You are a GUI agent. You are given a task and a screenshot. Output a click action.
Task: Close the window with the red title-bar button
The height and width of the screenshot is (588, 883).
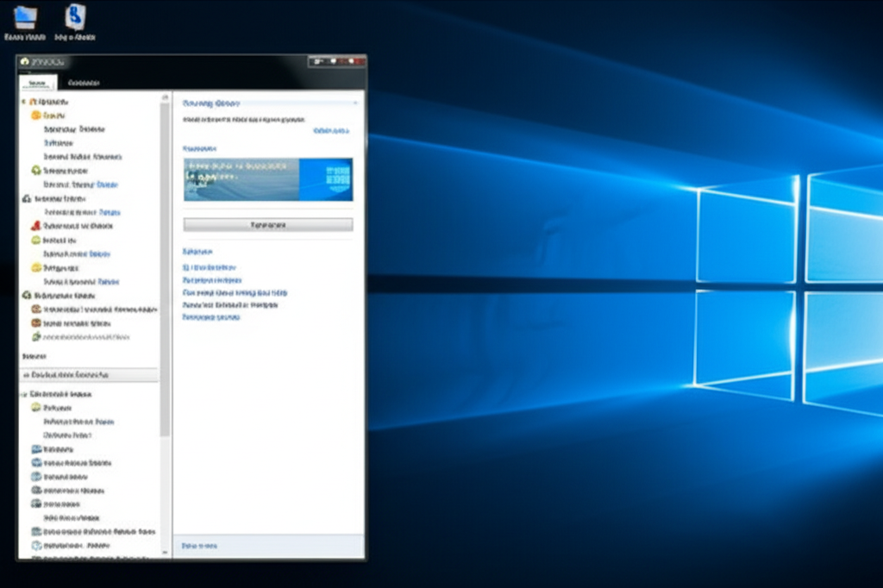(x=358, y=61)
